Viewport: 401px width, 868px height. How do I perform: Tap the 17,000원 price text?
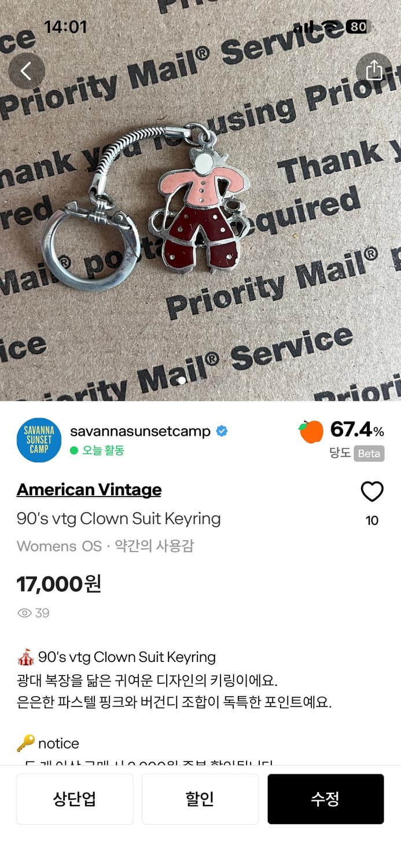59,583
